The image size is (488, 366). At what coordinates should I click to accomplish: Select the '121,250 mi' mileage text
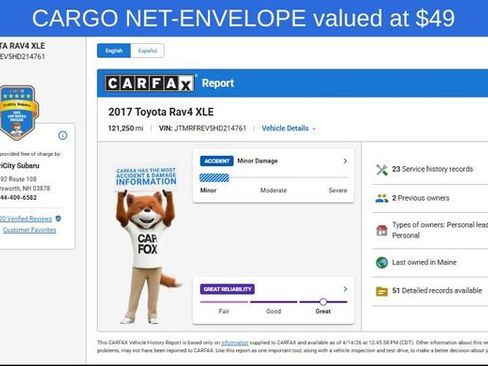pyautogui.click(x=126, y=128)
